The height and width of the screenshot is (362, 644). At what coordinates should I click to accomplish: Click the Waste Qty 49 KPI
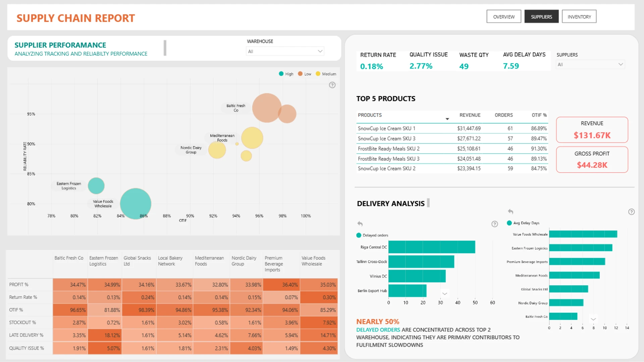tap(474, 61)
